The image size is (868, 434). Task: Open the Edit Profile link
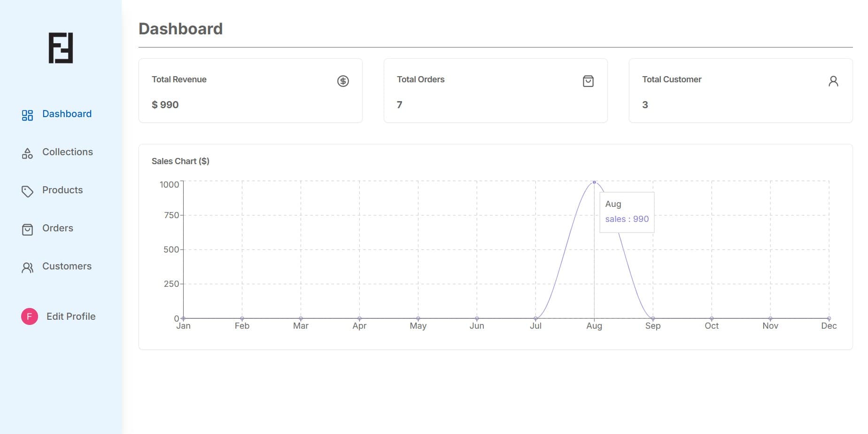point(71,316)
